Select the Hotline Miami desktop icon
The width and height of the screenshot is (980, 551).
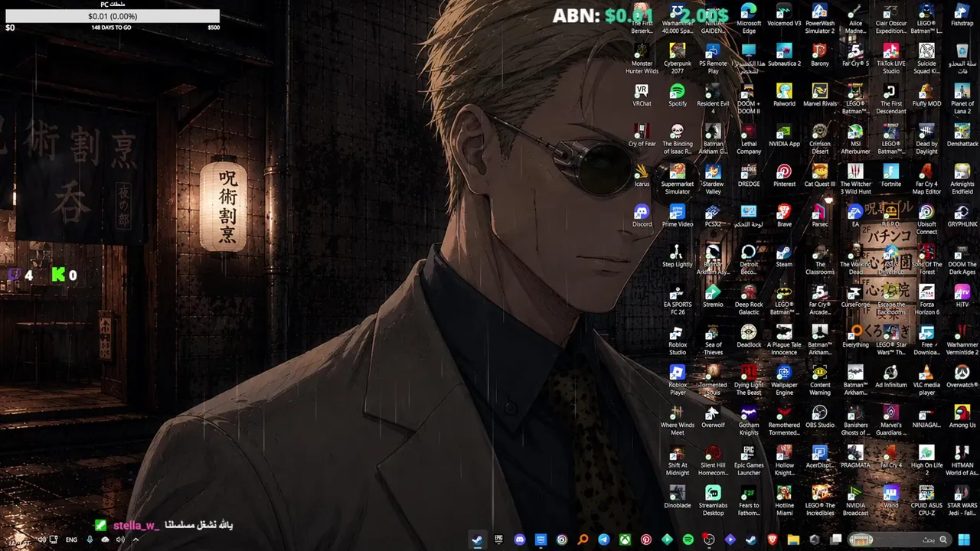(784, 500)
